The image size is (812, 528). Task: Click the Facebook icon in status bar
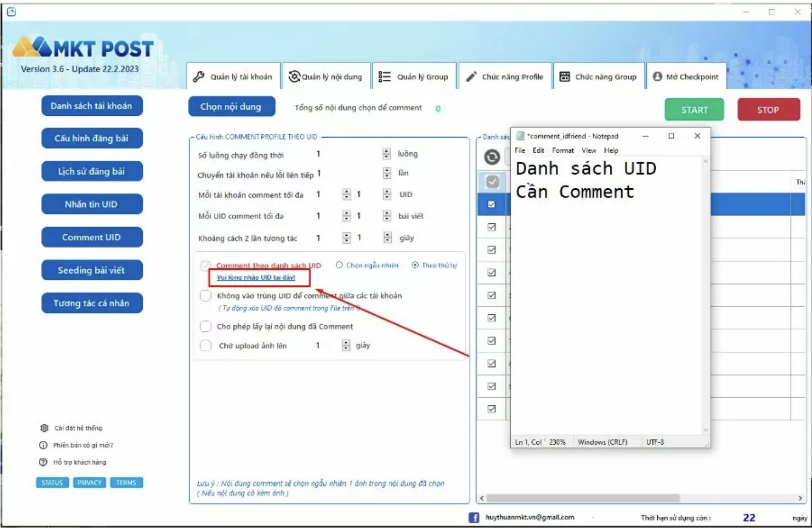tap(474, 517)
